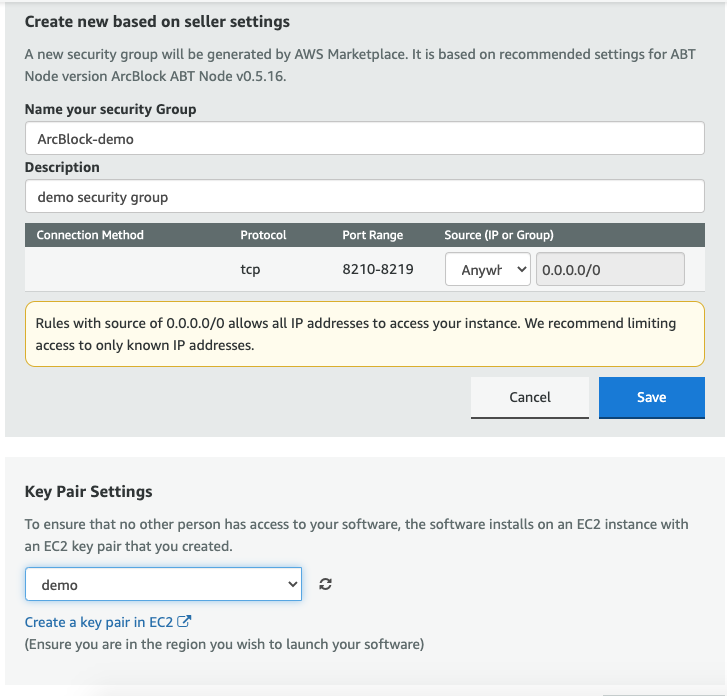Select the 0.0.0.0/0 source IP field

(610, 270)
